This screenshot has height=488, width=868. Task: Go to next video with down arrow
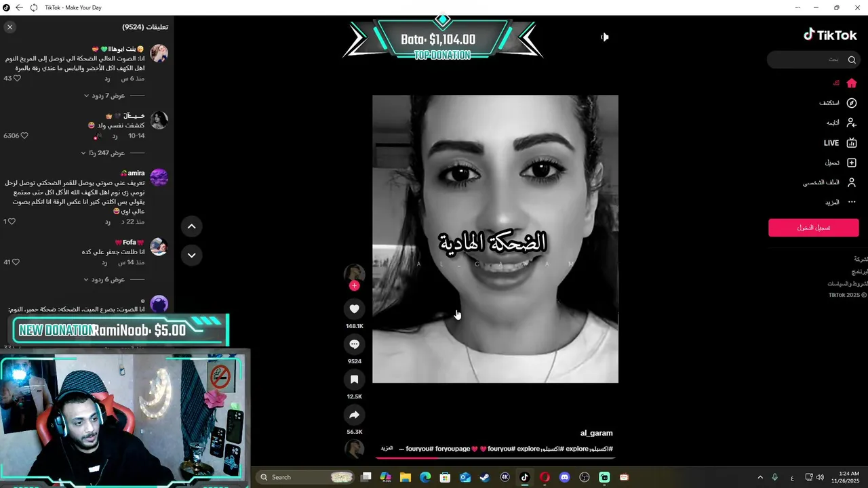[x=191, y=255]
